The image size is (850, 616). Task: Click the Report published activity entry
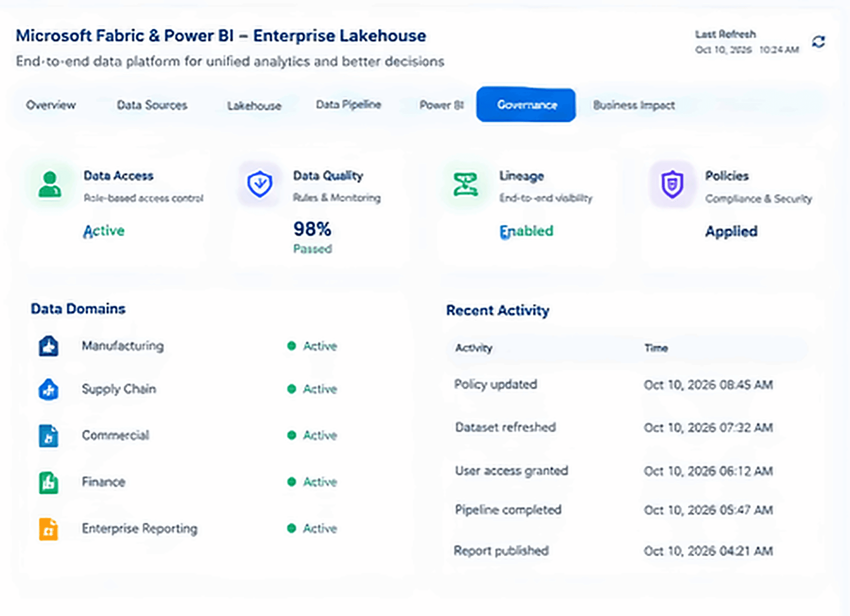[x=501, y=551]
